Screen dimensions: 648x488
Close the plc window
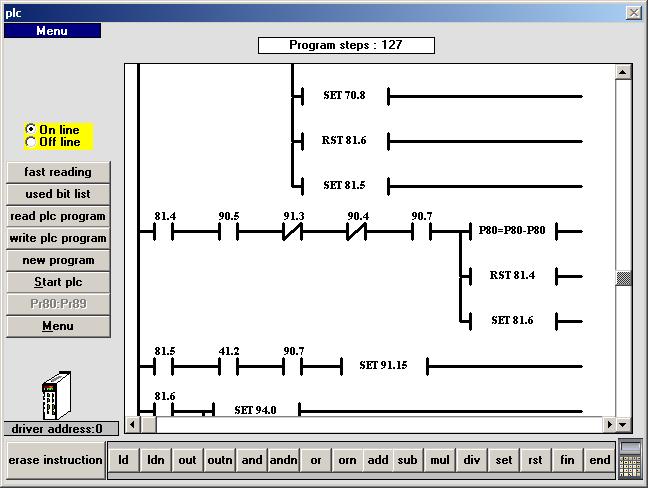[x=634, y=13]
